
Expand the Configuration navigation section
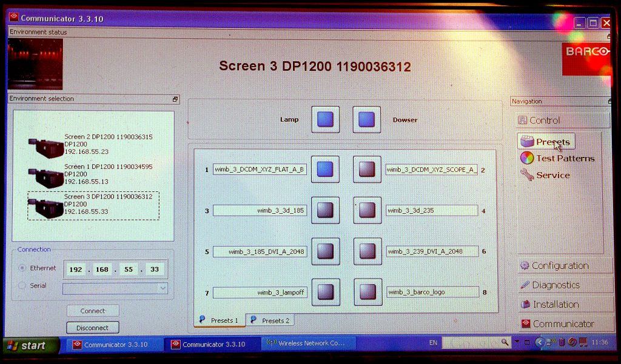pos(560,265)
